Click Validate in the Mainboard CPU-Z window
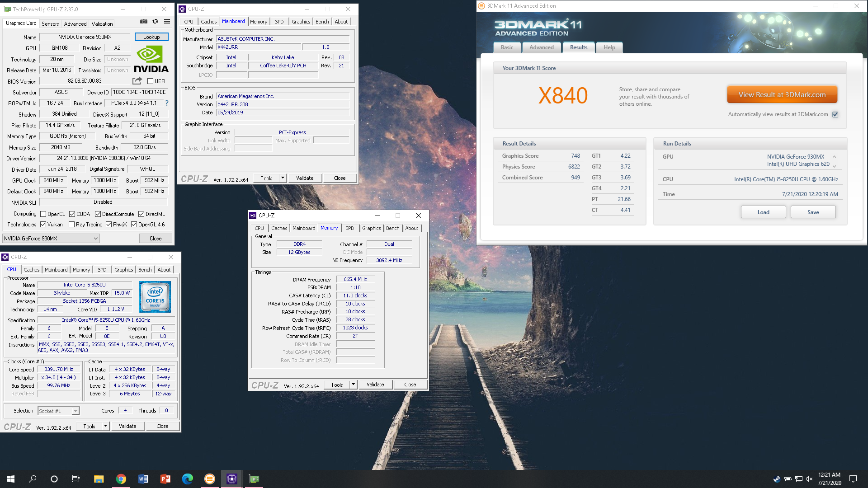This screenshot has height=488, width=868. 305,178
